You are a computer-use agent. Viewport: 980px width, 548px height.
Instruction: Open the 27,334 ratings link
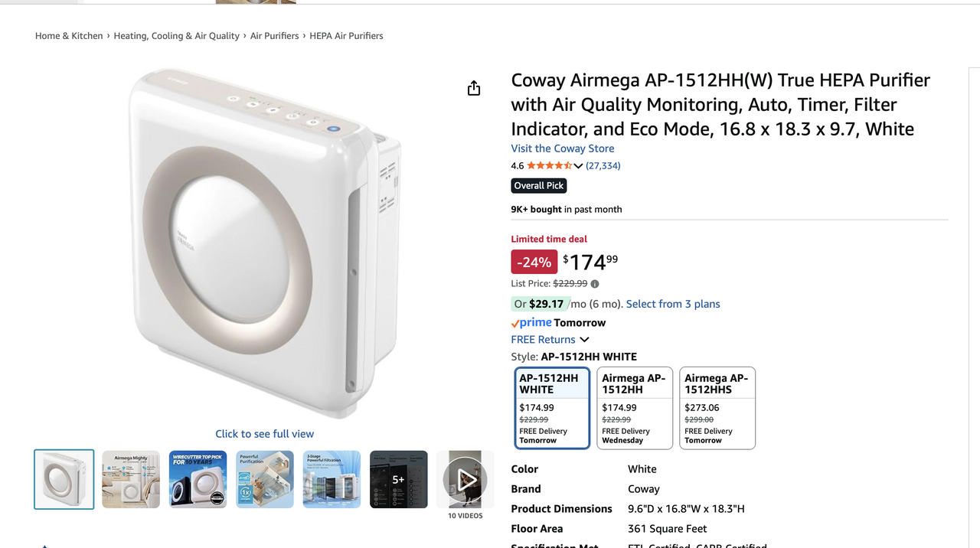(x=603, y=166)
